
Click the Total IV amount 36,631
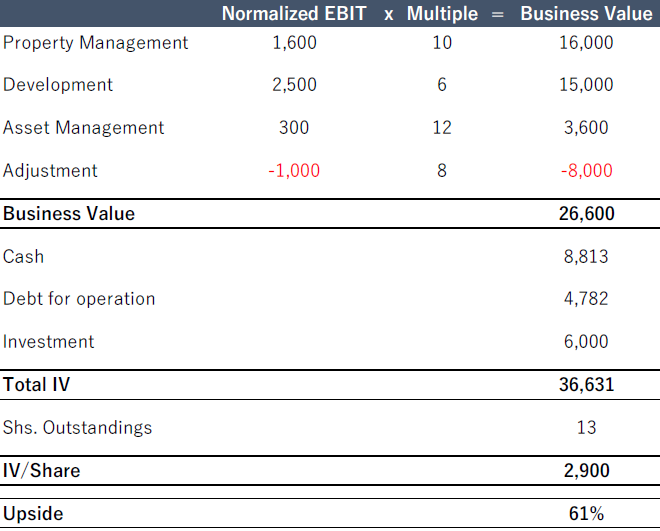tap(586, 385)
